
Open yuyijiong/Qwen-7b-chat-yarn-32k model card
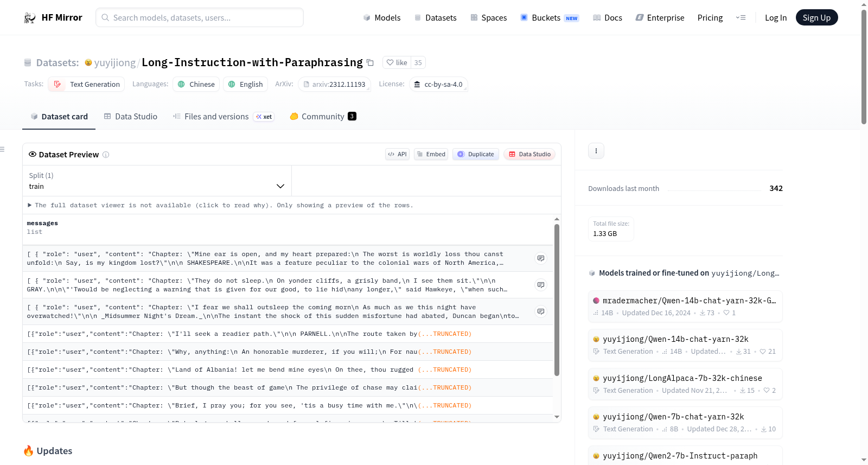tap(685, 423)
